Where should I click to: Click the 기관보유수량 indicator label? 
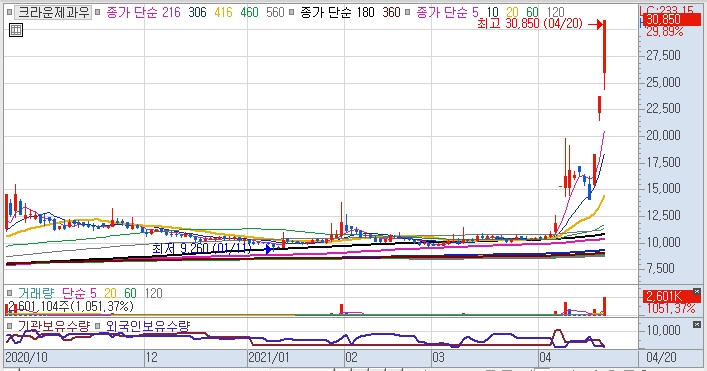point(54,326)
